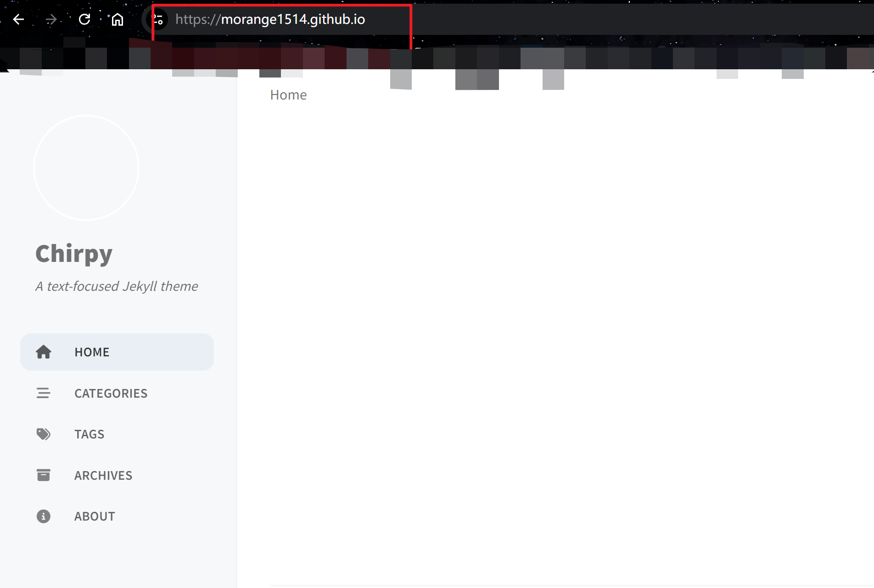Screen dimensions: 874x588
Task: Click the Categories list icon in sidebar
Action: (44, 393)
